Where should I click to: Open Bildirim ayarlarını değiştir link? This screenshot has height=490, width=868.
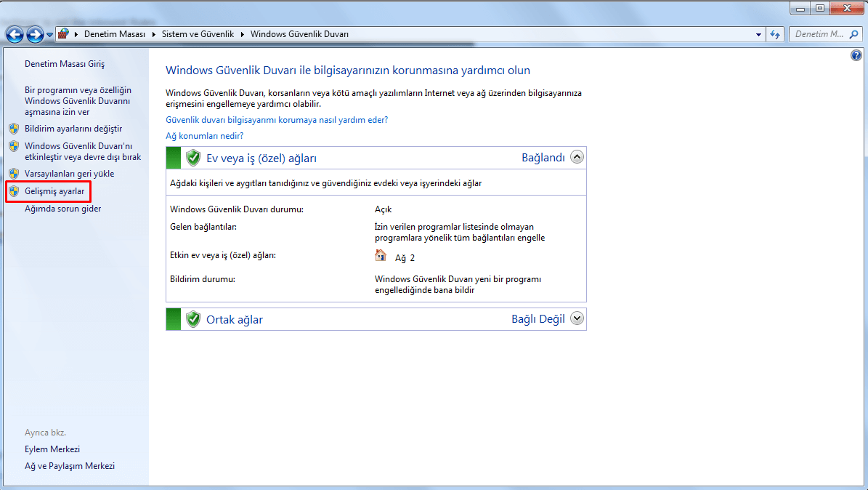click(x=73, y=129)
